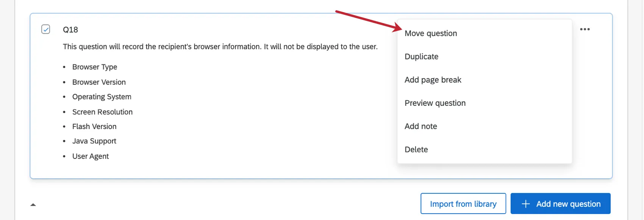The image size is (644, 220).
Task: Select the User Agent entry
Action: pos(90,156)
